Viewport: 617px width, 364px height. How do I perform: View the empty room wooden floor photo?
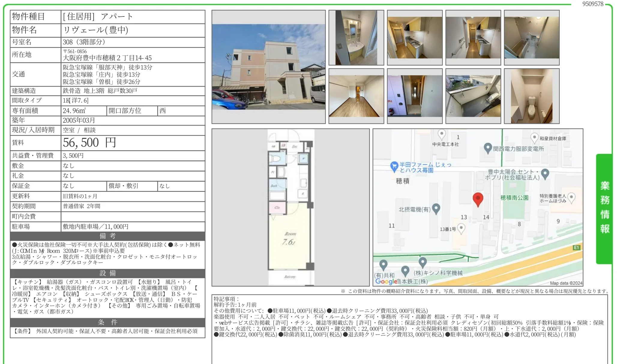356,96
